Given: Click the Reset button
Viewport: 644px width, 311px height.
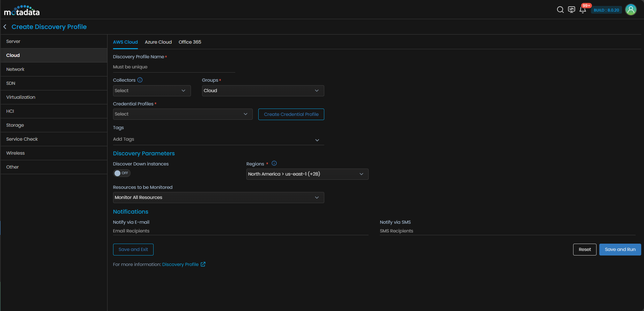Looking at the screenshot, I should (585, 250).
